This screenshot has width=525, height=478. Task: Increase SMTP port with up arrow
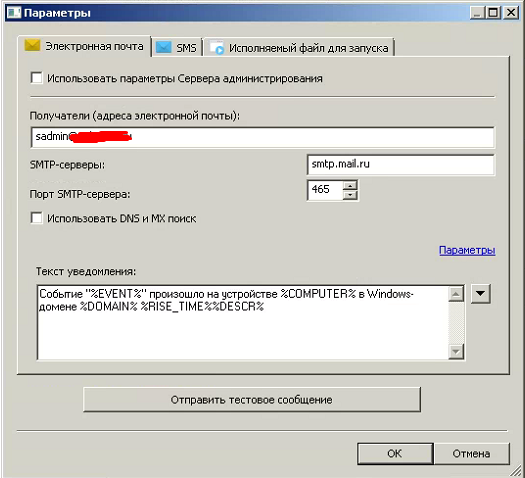point(350,185)
